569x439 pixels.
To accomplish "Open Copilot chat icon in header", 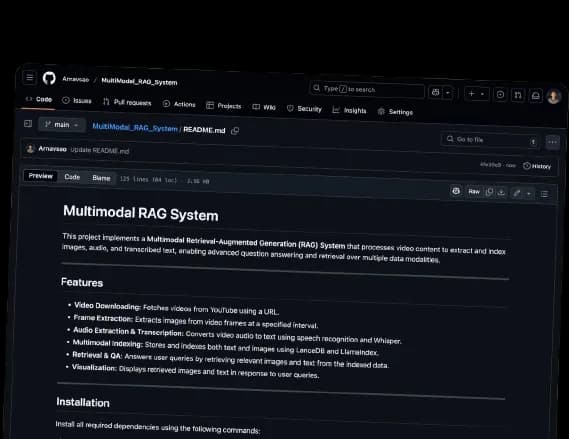I will [x=435, y=93].
